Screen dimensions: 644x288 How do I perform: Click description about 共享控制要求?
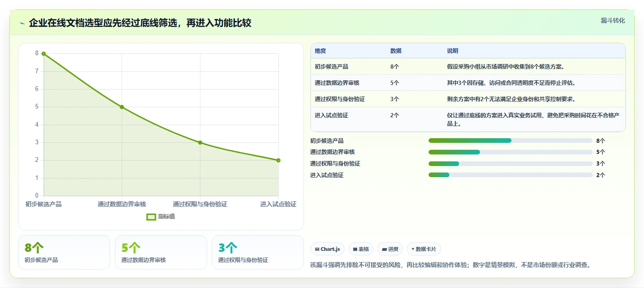(x=511, y=99)
